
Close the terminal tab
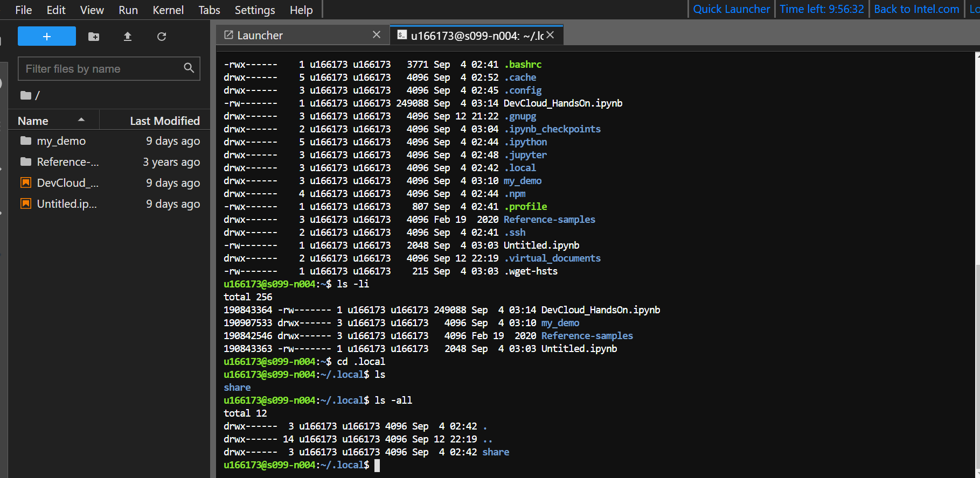click(550, 34)
